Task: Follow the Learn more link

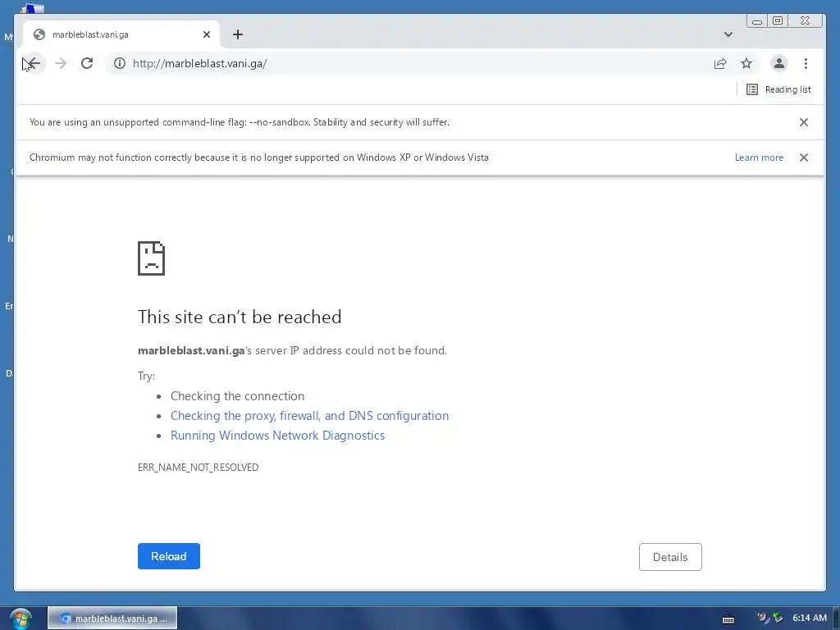Action: [x=759, y=157]
